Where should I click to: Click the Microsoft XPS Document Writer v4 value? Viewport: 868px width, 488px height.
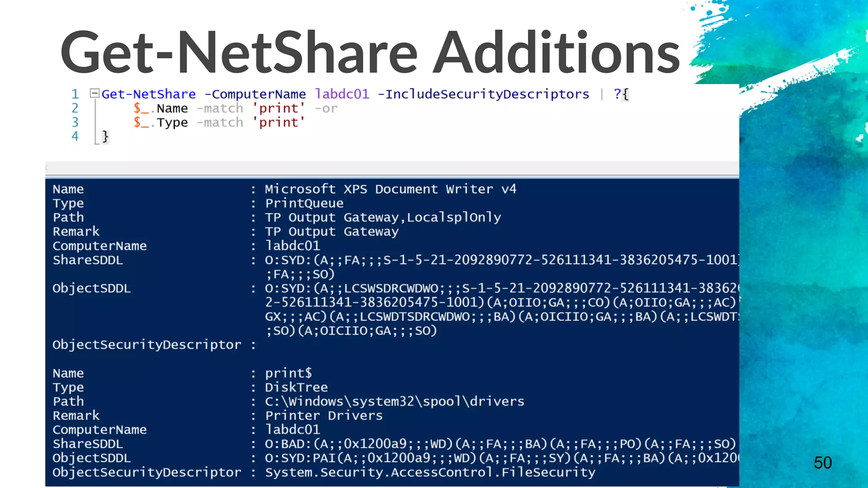pos(391,189)
